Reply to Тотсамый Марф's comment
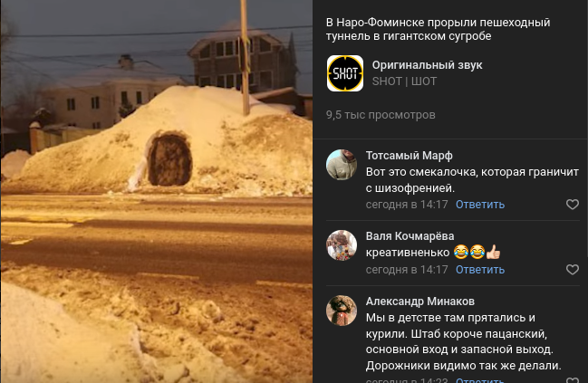The image size is (588, 383). pyautogui.click(x=480, y=205)
